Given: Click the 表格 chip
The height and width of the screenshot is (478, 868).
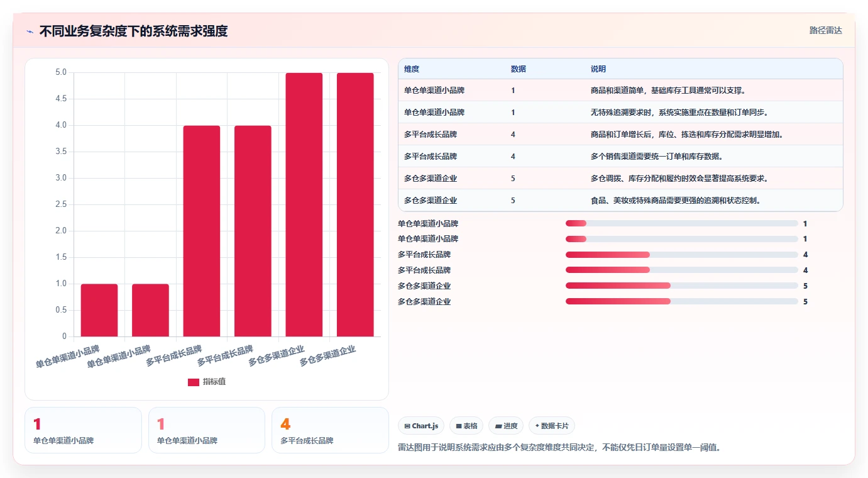Looking at the screenshot, I should (x=466, y=426).
